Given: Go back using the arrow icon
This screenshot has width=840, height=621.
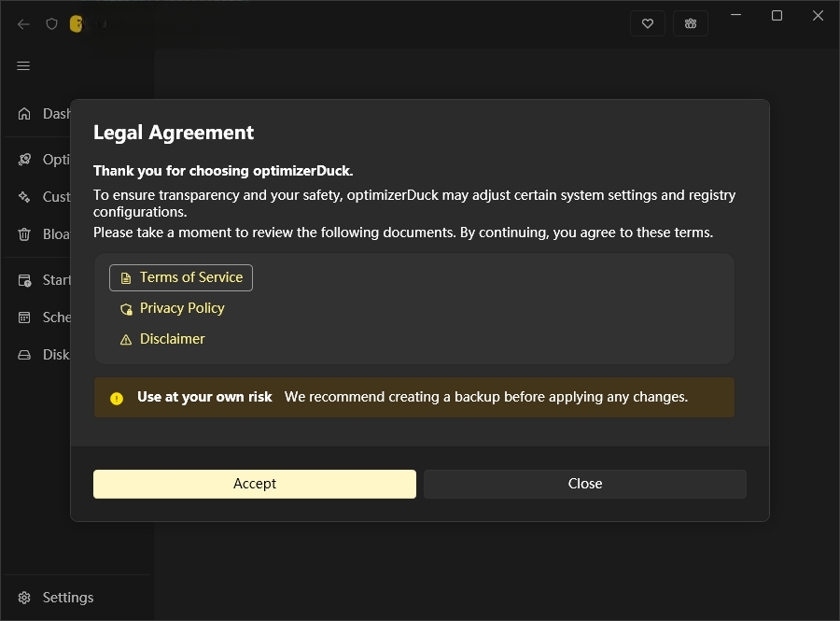Looking at the screenshot, I should (23, 24).
